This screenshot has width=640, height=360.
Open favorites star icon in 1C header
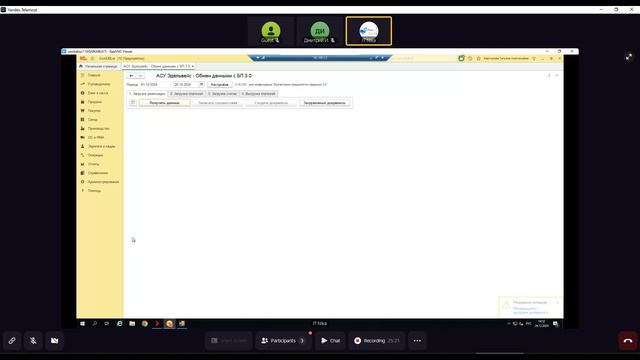tap(479, 58)
